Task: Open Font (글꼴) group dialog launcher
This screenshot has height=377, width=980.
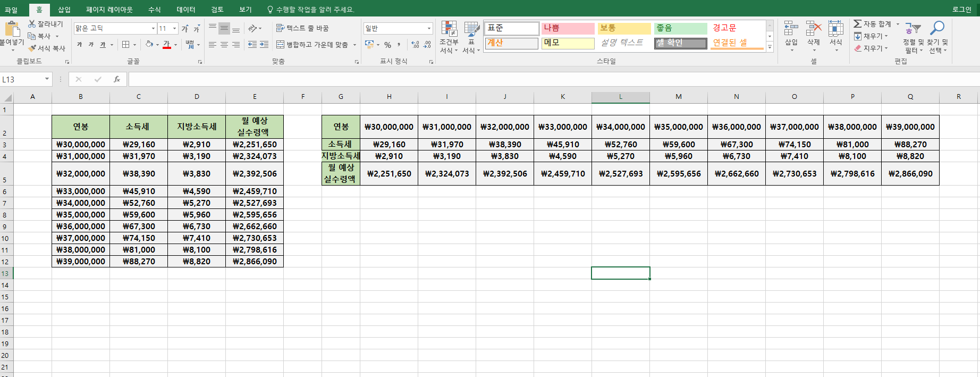Action: (x=200, y=62)
